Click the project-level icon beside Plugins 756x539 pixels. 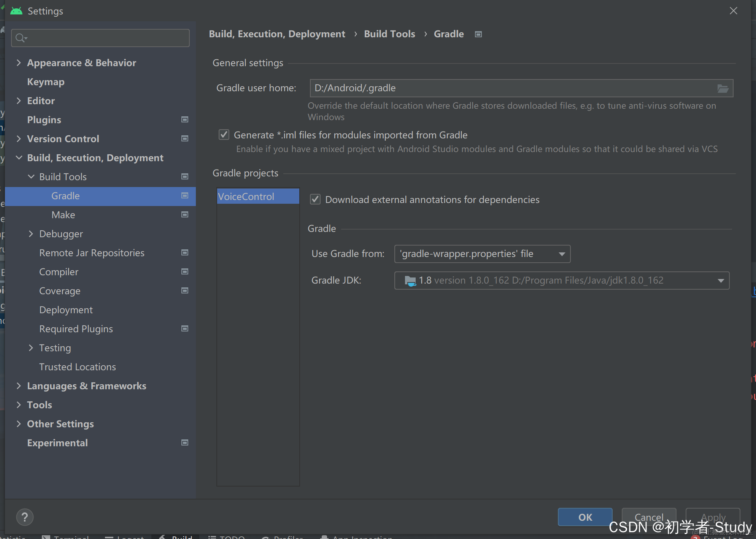(185, 120)
